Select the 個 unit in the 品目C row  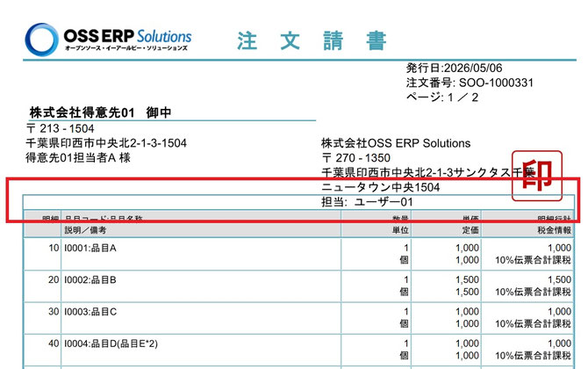point(404,324)
